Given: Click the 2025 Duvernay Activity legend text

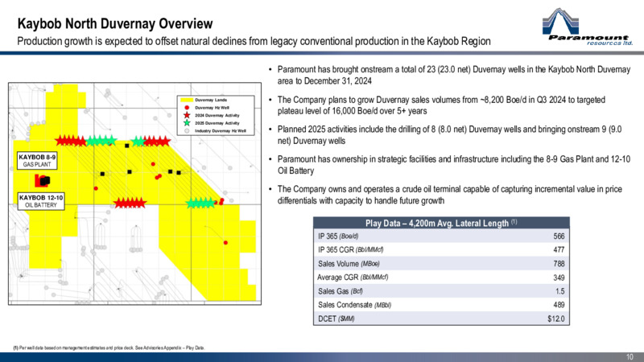Looking at the screenshot, I should [x=217, y=123].
